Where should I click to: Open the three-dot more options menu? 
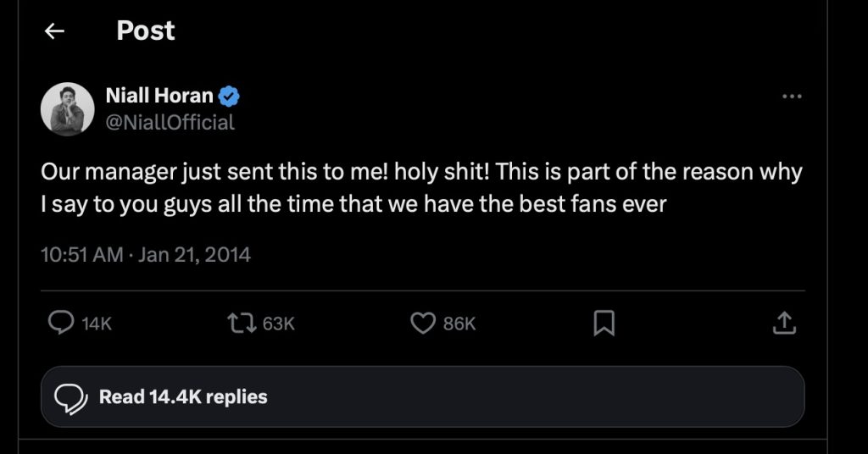(791, 97)
